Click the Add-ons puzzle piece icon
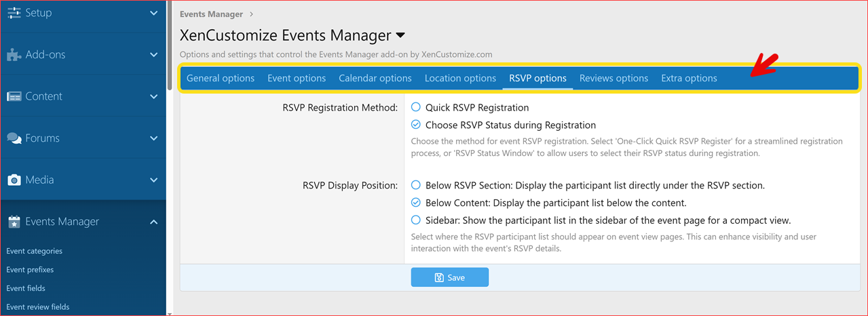 point(14,55)
